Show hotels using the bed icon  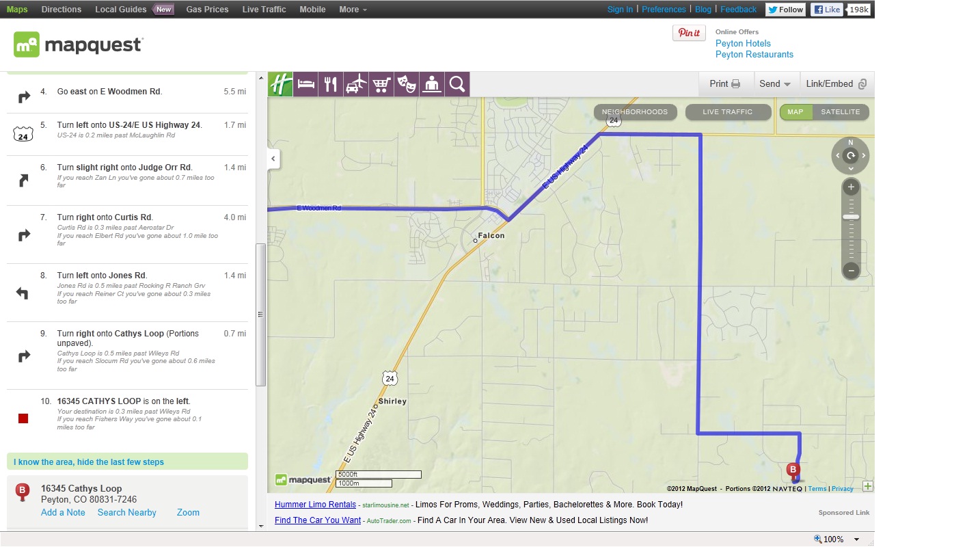coord(305,84)
